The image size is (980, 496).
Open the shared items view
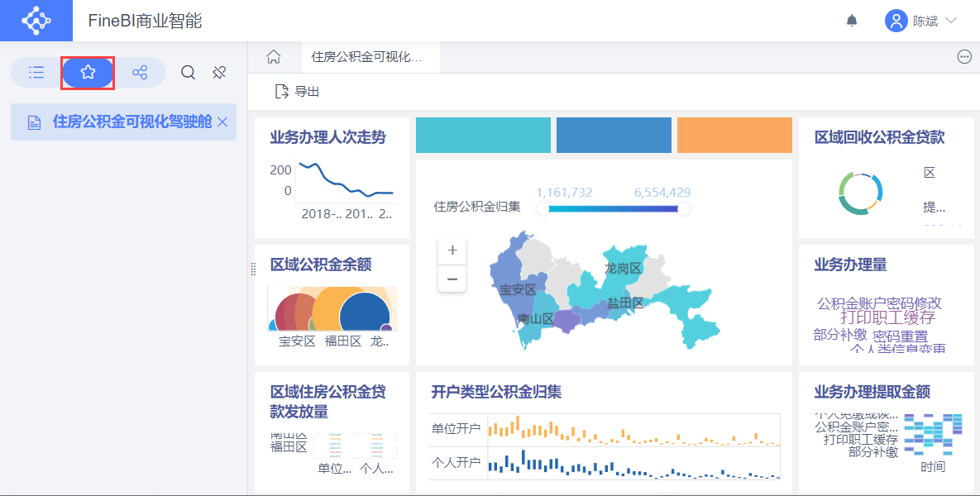point(140,73)
